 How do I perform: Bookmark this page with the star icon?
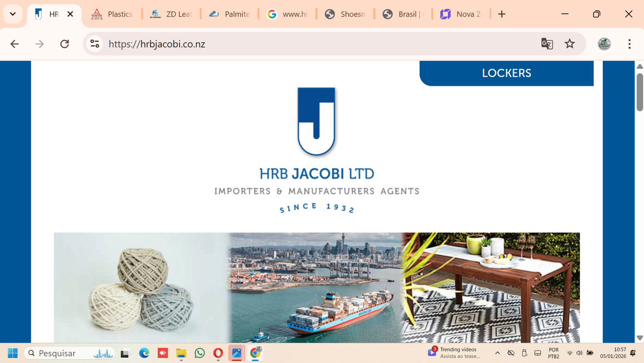(570, 44)
